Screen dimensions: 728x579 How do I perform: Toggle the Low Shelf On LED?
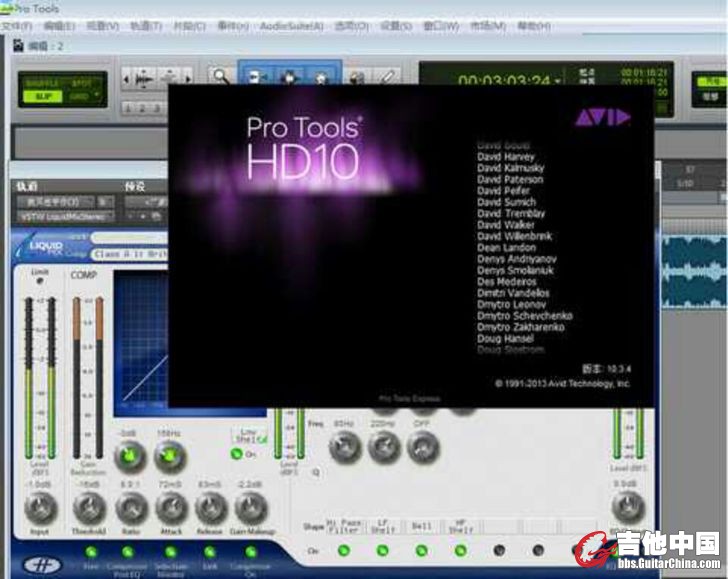click(x=236, y=454)
